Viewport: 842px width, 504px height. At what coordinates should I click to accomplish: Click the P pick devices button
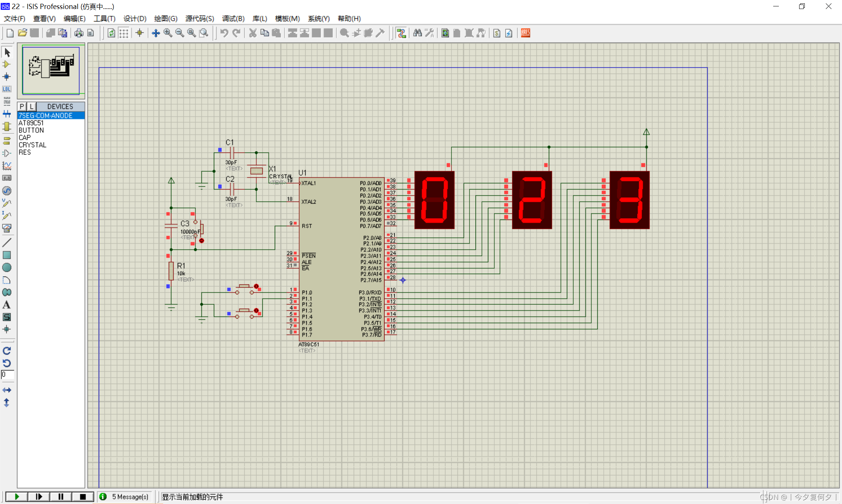22,106
